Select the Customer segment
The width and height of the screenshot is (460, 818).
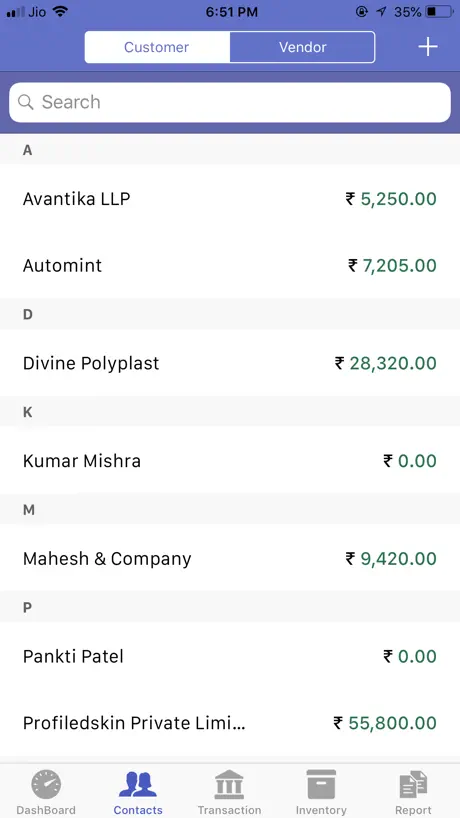click(x=157, y=47)
